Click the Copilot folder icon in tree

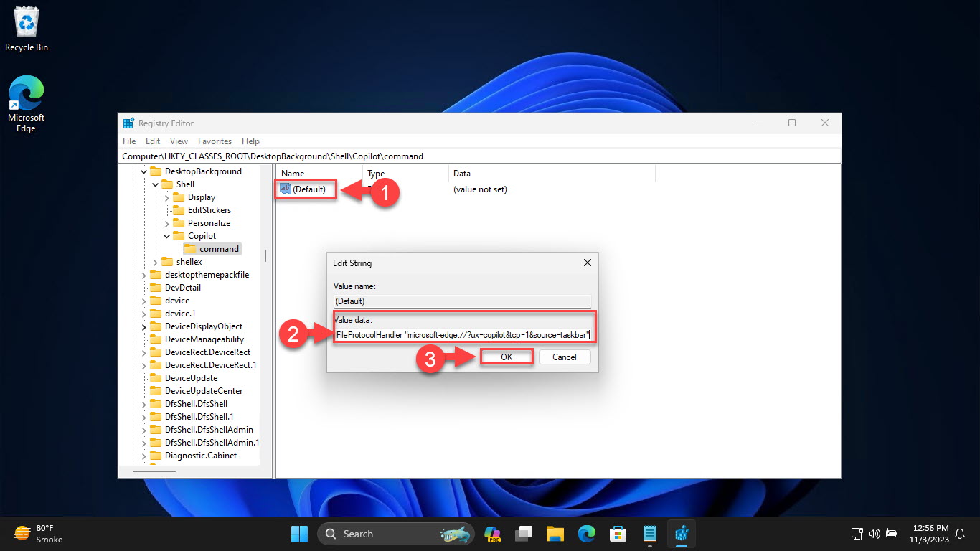pyautogui.click(x=179, y=236)
